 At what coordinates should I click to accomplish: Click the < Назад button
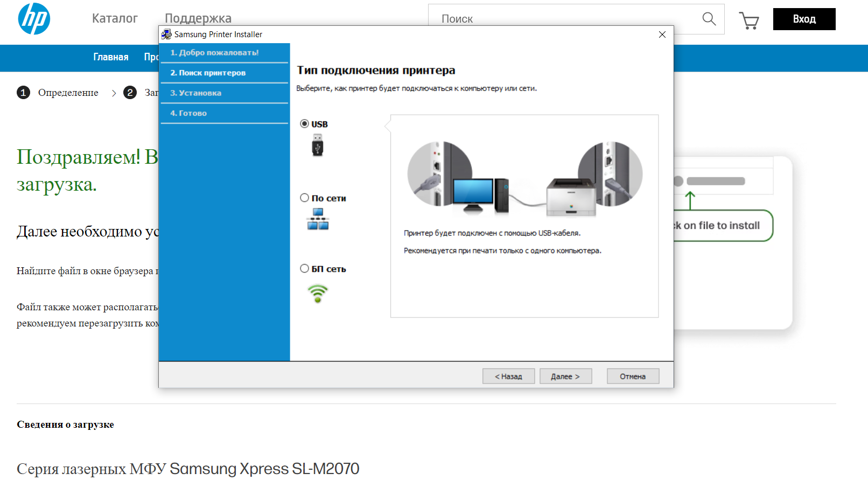pos(509,376)
